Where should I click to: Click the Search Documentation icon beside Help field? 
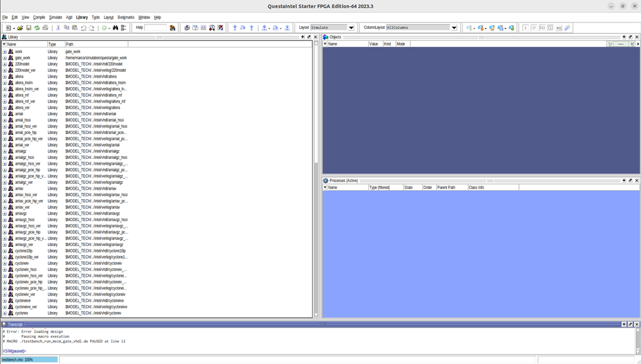173,28
